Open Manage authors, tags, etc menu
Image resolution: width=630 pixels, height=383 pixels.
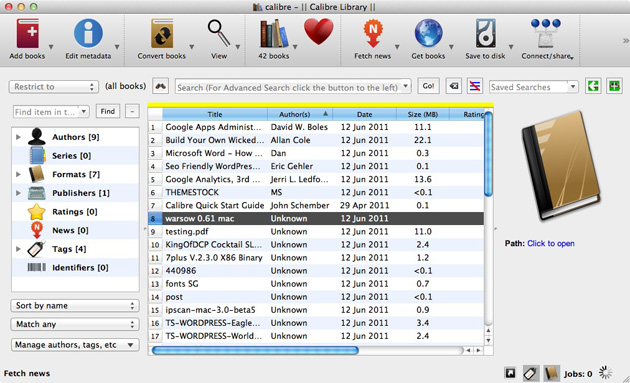coord(75,345)
